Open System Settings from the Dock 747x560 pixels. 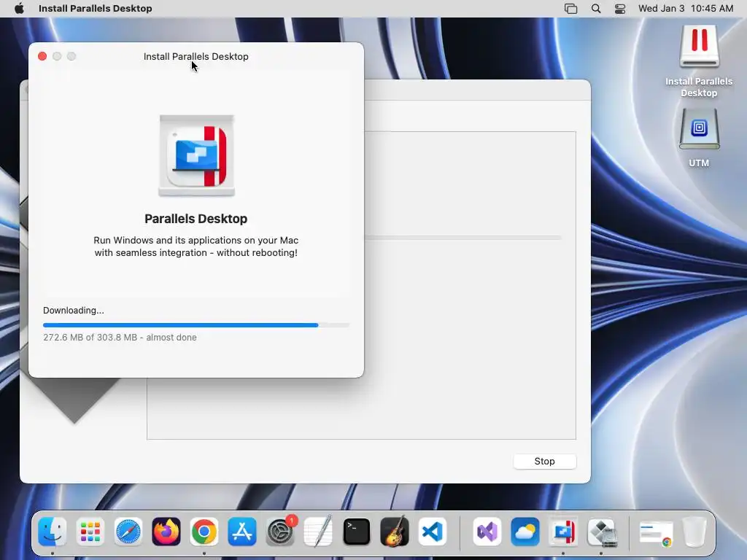[280, 532]
